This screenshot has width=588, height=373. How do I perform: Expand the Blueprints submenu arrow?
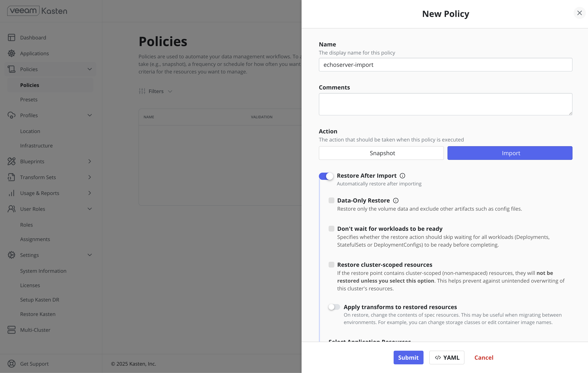(x=90, y=161)
